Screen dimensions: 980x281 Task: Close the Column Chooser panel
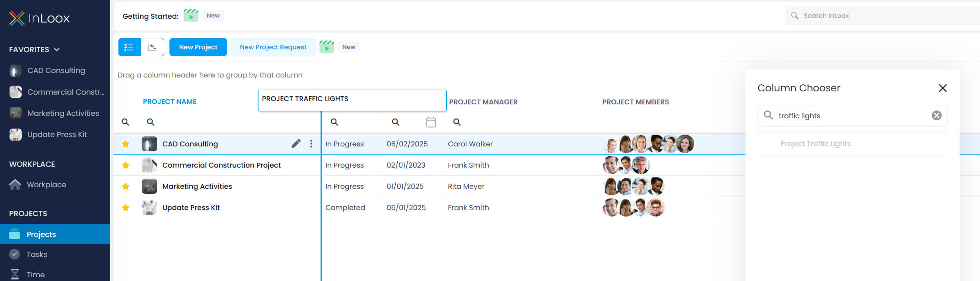(942, 88)
